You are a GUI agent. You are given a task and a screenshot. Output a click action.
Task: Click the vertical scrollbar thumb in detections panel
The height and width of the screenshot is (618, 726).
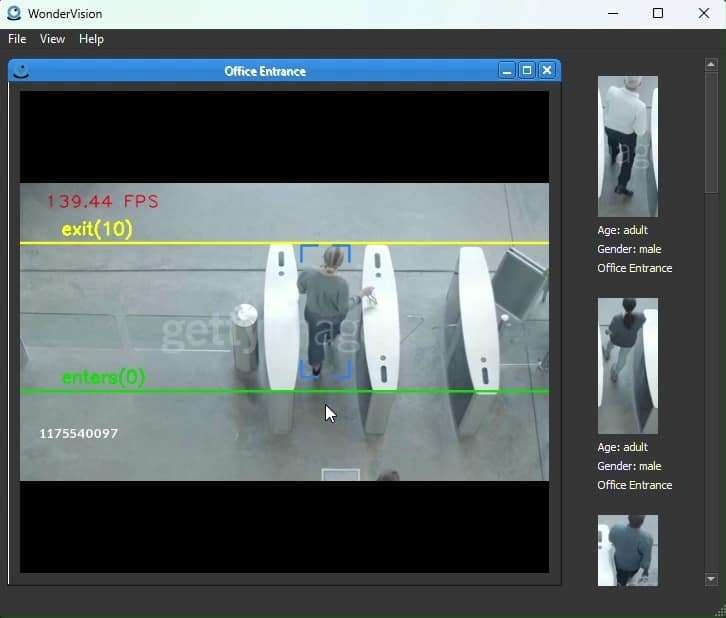click(711, 130)
